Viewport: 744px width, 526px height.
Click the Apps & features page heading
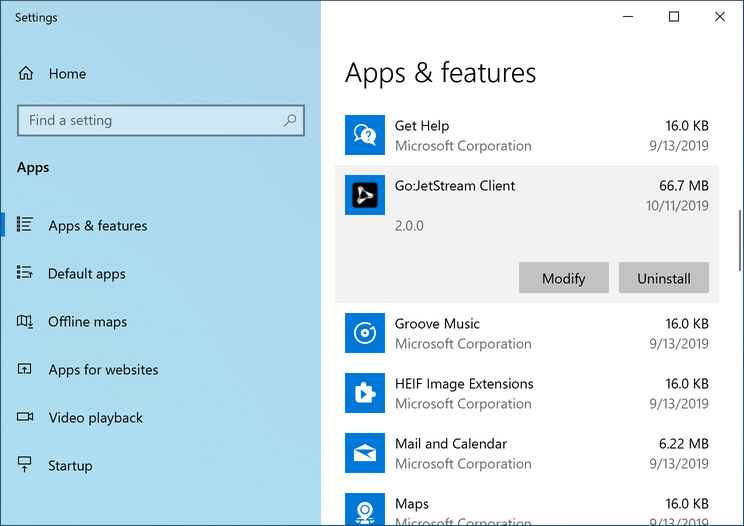[440, 73]
